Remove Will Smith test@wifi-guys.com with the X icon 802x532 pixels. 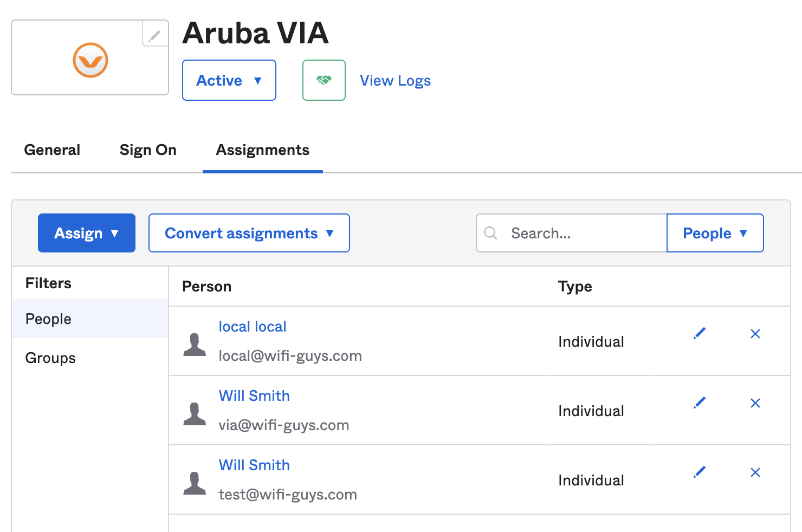(x=755, y=472)
